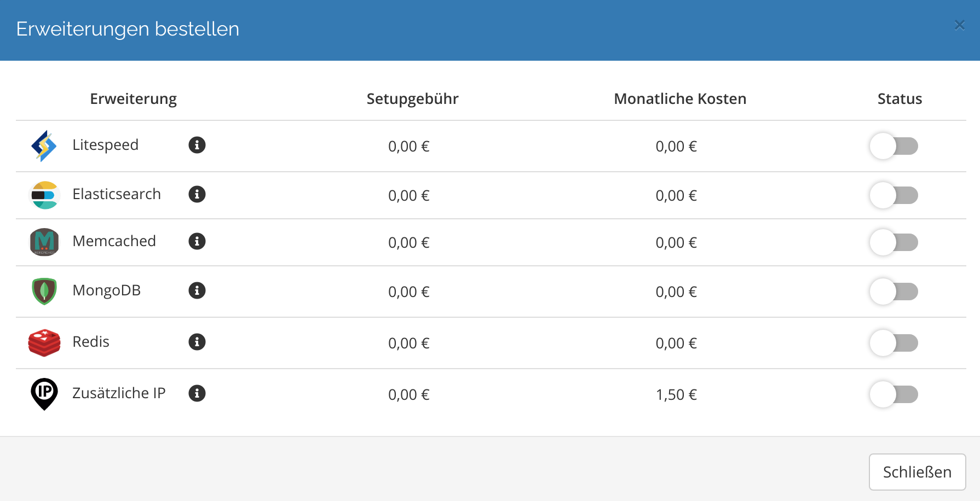Turn on Elasticsearch status switch
Viewport: 980px width, 501px height.
[893, 195]
